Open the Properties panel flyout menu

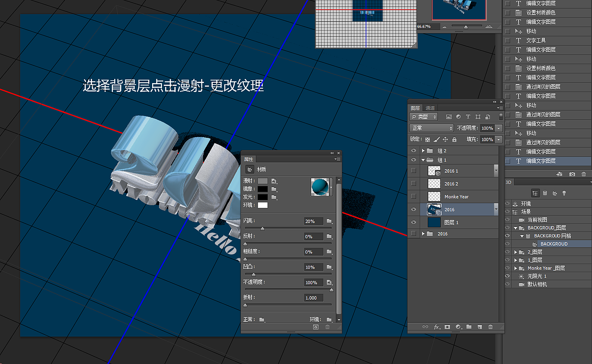click(338, 159)
